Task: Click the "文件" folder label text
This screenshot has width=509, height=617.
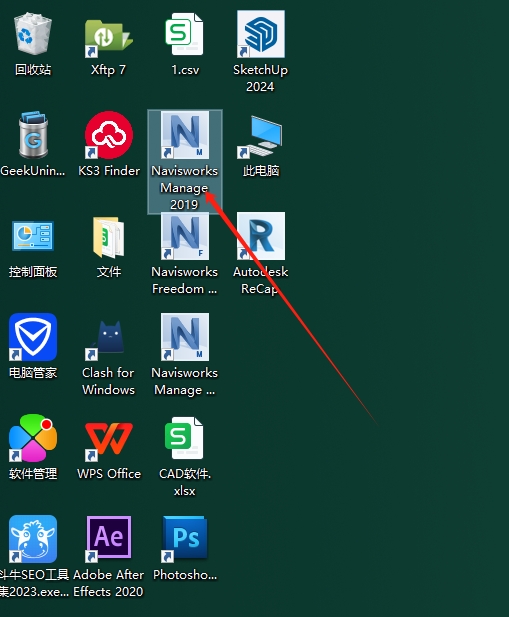Action: tap(109, 272)
